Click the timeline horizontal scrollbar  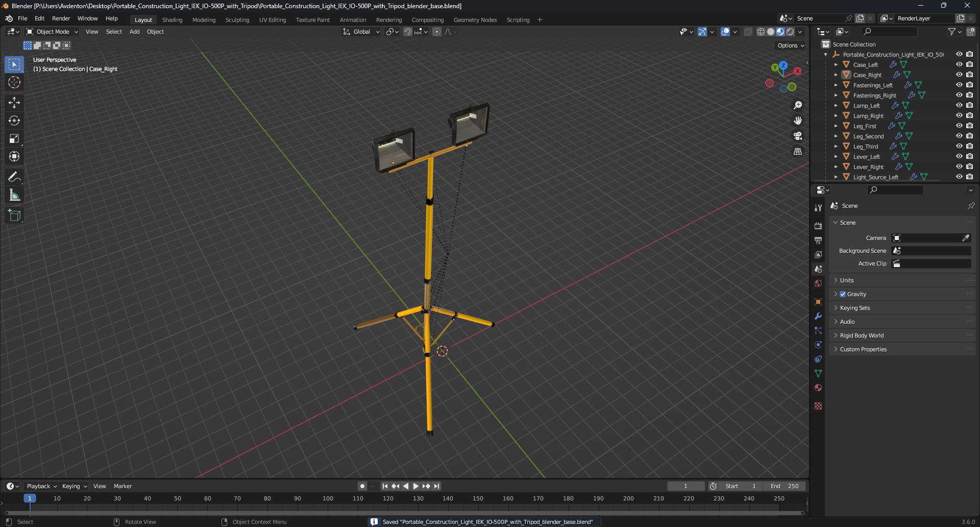coord(404,513)
